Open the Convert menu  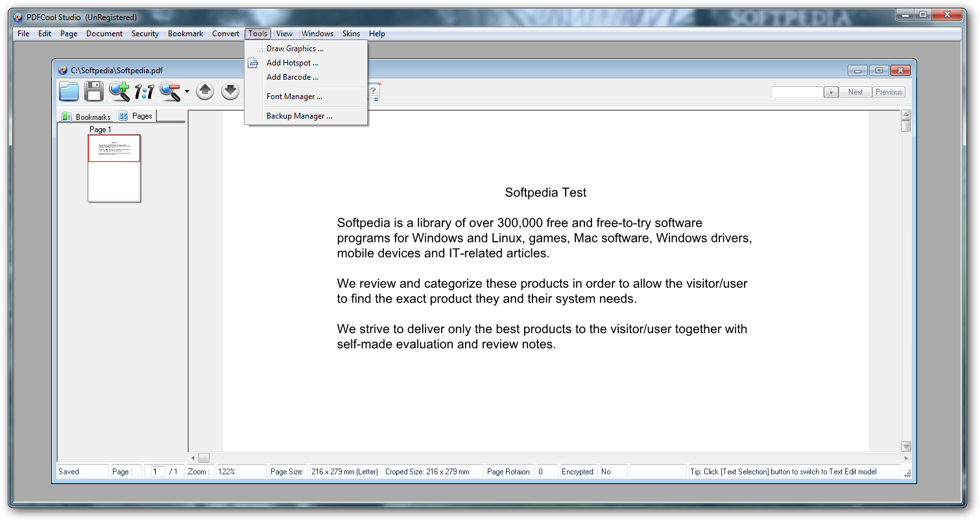pos(226,34)
